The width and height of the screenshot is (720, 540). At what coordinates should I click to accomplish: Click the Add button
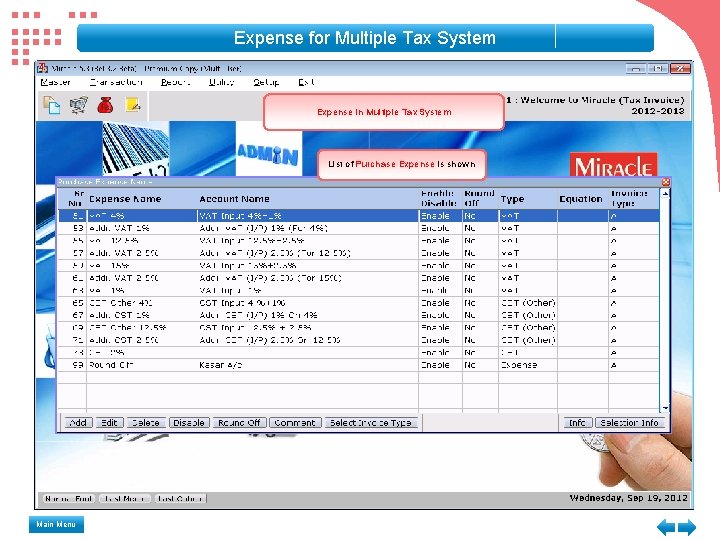click(79, 422)
